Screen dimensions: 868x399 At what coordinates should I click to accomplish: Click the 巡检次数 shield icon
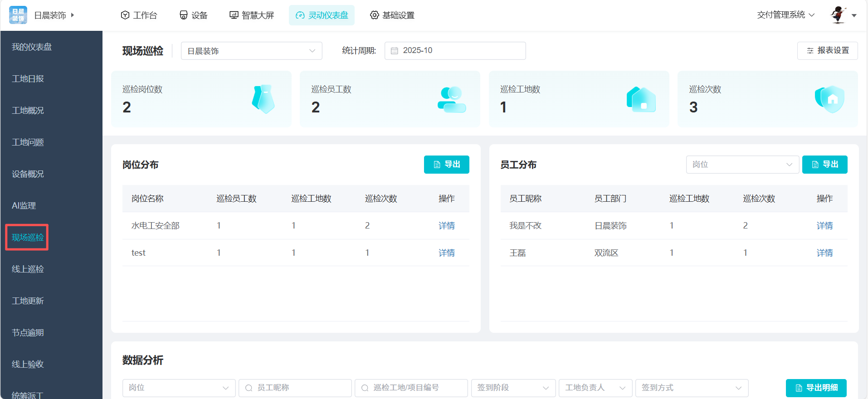tap(829, 99)
